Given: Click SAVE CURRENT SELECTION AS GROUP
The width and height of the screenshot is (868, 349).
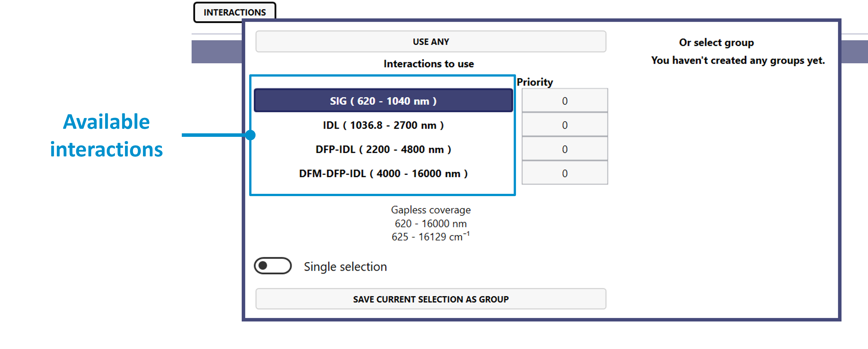Looking at the screenshot, I should tap(431, 299).
